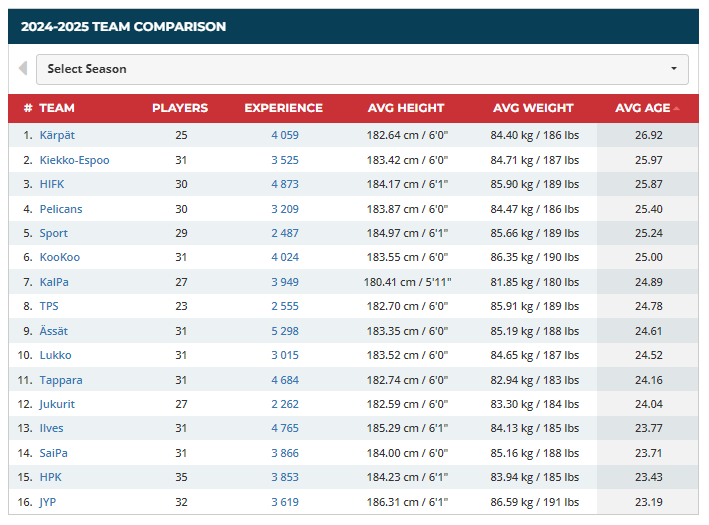709x525 pixels.
Task: Select Lukko average age 24.52
Action: tap(648, 355)
